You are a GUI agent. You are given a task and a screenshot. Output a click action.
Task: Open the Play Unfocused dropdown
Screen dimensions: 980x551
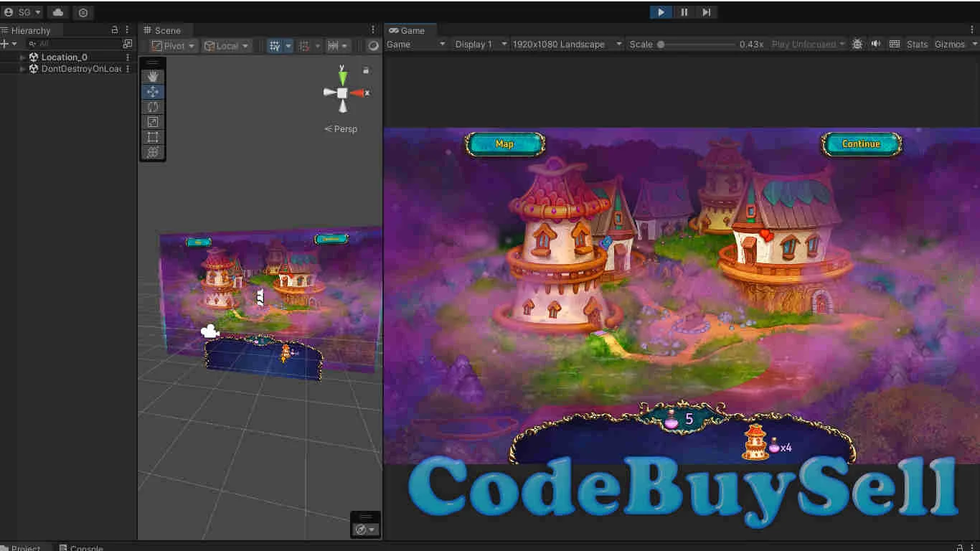[809, 44]
